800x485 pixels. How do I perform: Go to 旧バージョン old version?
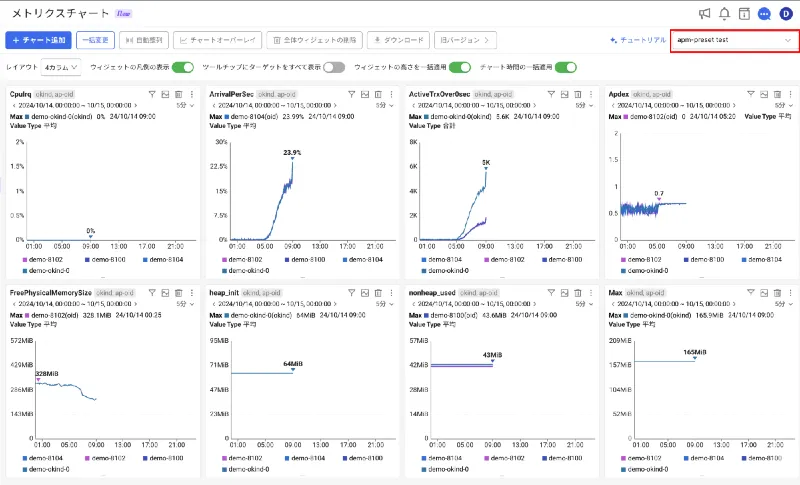click(465, 40)
